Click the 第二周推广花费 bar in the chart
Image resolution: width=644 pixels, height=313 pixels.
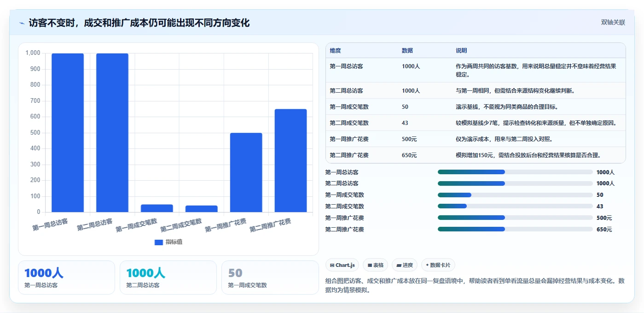pyautogui.click(x=291, y=160)
